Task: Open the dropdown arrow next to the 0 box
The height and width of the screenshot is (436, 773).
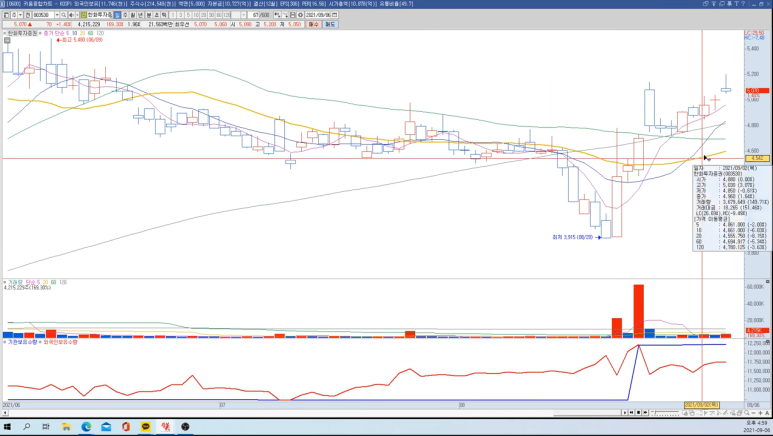Action: click(20, 15)
